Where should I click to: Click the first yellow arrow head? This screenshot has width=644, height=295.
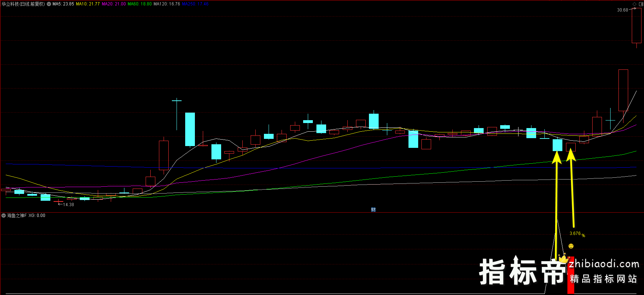point(557,157)
